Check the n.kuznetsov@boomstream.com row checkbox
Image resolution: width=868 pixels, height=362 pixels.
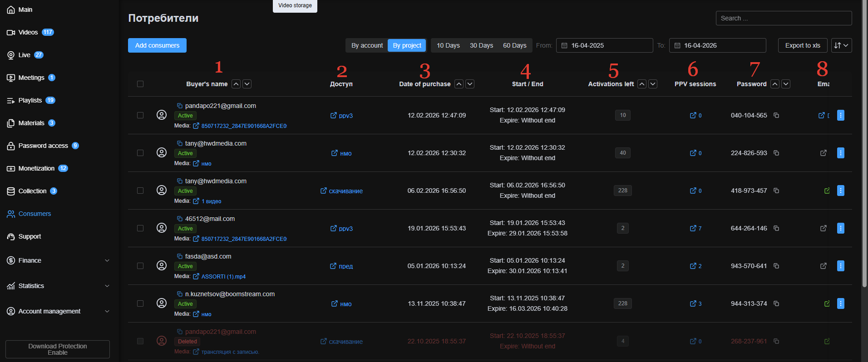[x=140, y=303]
